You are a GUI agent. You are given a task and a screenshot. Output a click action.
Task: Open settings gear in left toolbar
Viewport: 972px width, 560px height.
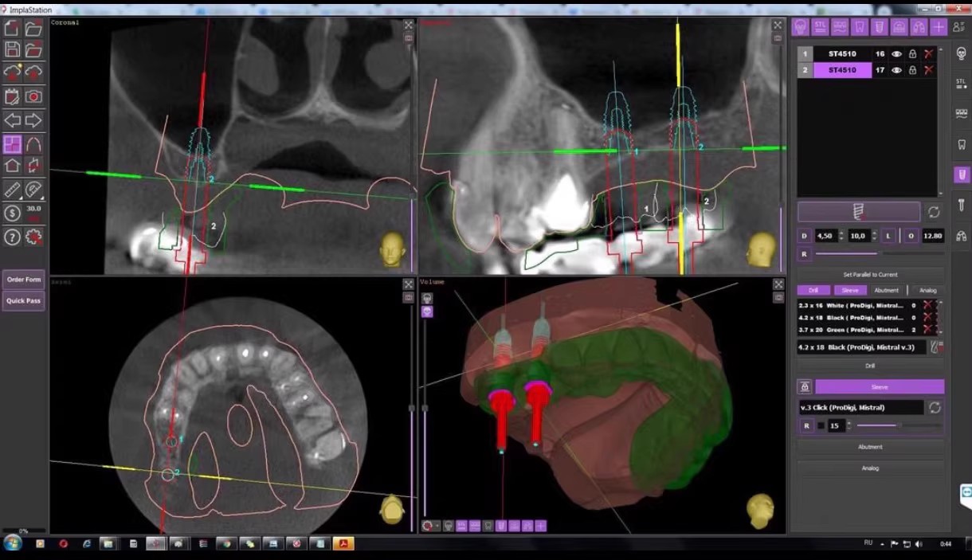(x=33, y=237)
